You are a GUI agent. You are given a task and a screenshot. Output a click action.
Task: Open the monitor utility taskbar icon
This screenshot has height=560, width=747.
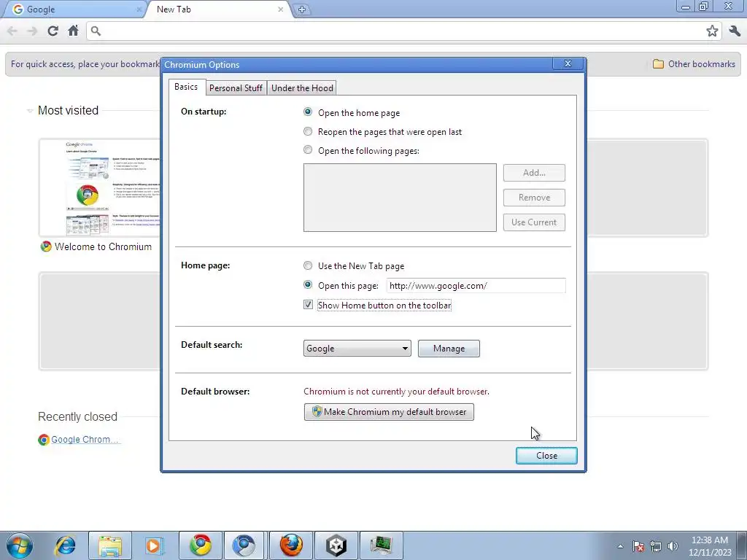(381, 545)
